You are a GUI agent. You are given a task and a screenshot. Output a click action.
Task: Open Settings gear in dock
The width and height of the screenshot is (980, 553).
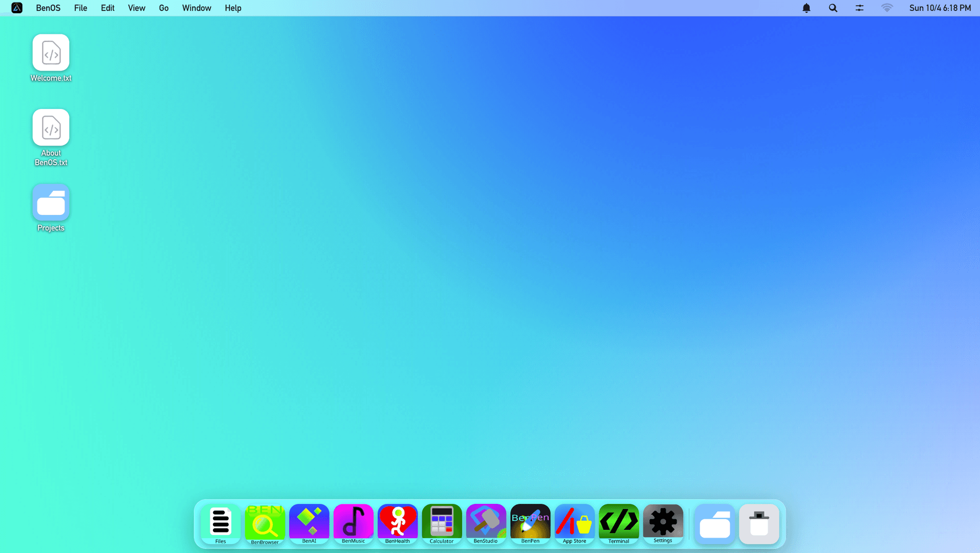(x=663, y=523)
